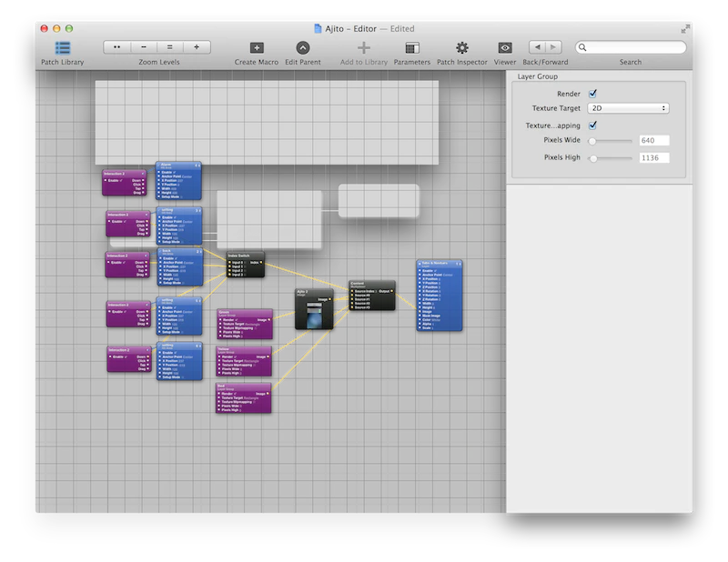Click the Pixels Wide slider
The image size is (728, 562).
pos(610,141)
